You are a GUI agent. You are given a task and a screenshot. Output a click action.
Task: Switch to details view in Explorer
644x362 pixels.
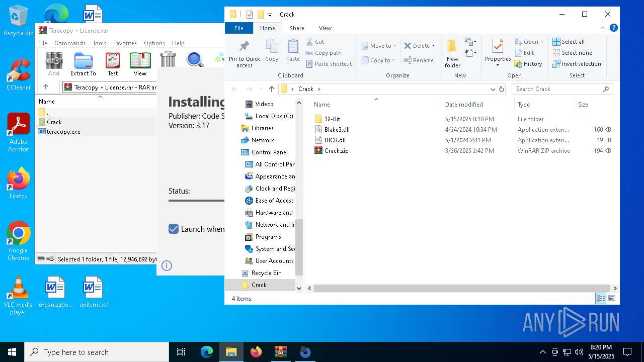pos(601,299)
